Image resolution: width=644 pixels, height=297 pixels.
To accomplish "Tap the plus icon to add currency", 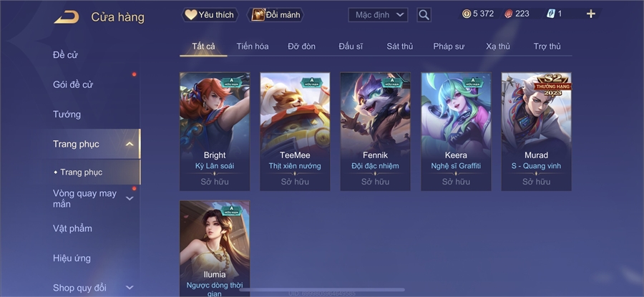I will coord(590,14).
